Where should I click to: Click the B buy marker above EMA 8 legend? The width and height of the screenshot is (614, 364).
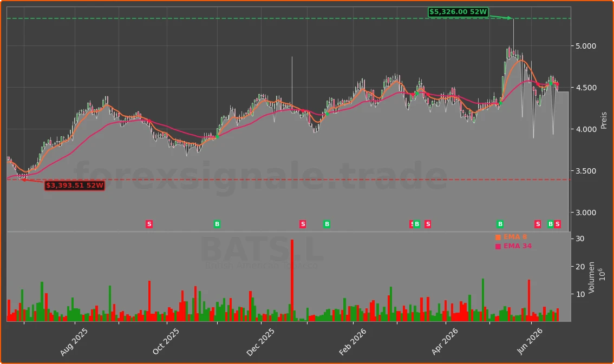[500, 224]
